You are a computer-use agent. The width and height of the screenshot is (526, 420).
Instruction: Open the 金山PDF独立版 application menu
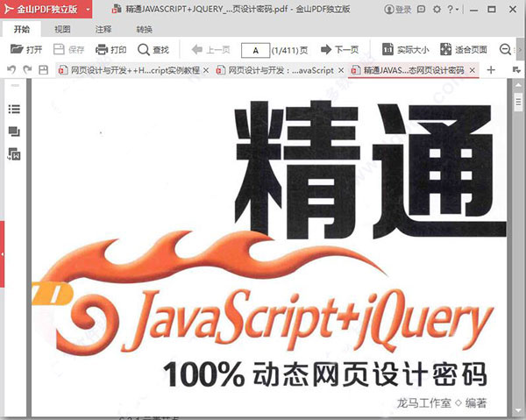[46, 9]
